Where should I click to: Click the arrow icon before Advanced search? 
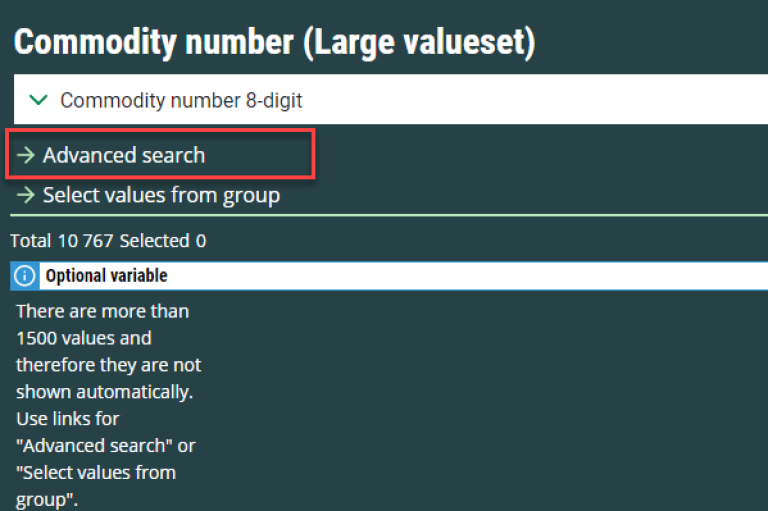coord(26,155)
